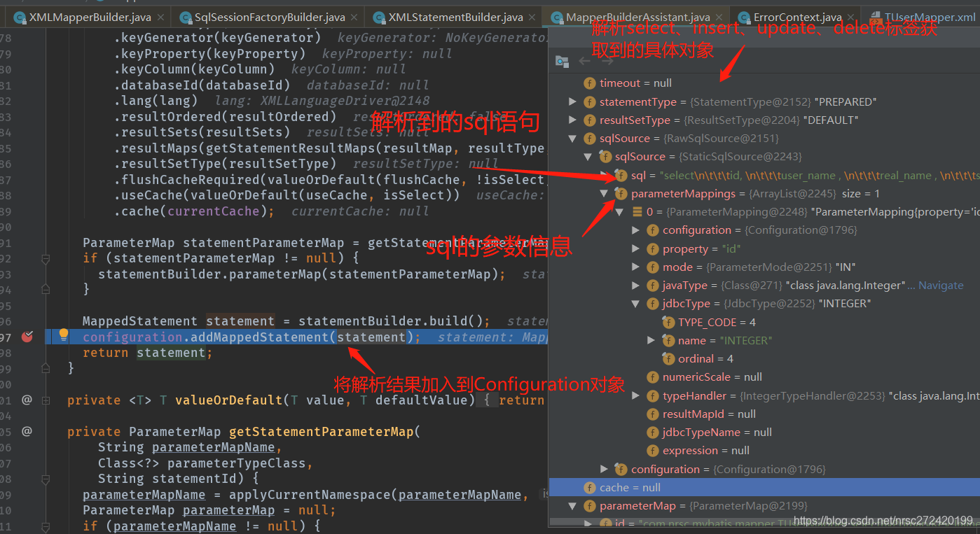Click override gutter icon on line 105
The width and height of the screenshot is (980, 534).
[27, 431]
